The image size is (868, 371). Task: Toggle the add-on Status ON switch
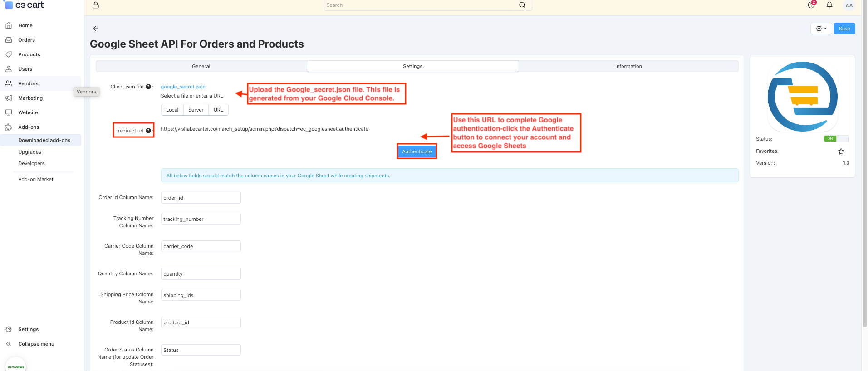coord(836,139)
